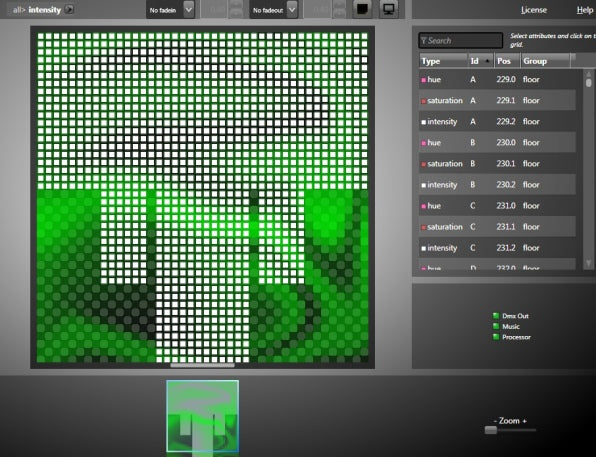Viewport: 596px width, 457px height.
Task: Select the hue A row at 229.0
Action: (497, 79)
